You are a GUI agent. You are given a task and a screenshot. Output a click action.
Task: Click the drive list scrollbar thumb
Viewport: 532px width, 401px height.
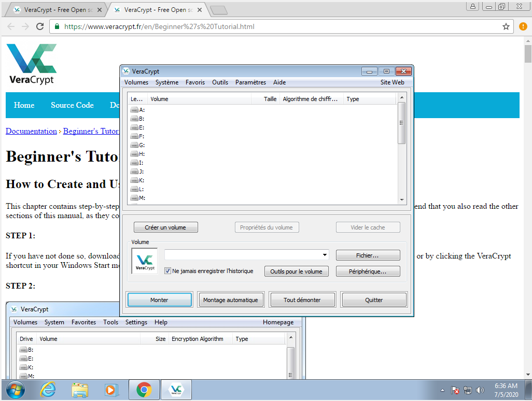401,123
